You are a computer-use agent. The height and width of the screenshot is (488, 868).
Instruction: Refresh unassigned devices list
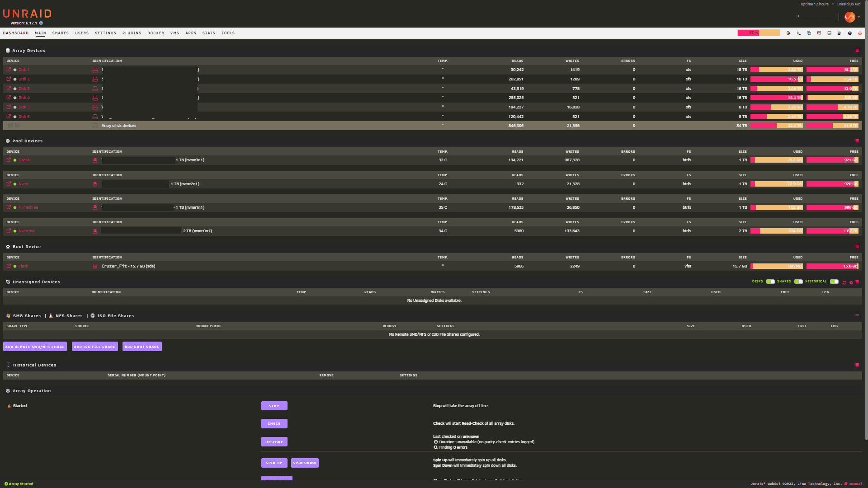(x=844, y=282)
